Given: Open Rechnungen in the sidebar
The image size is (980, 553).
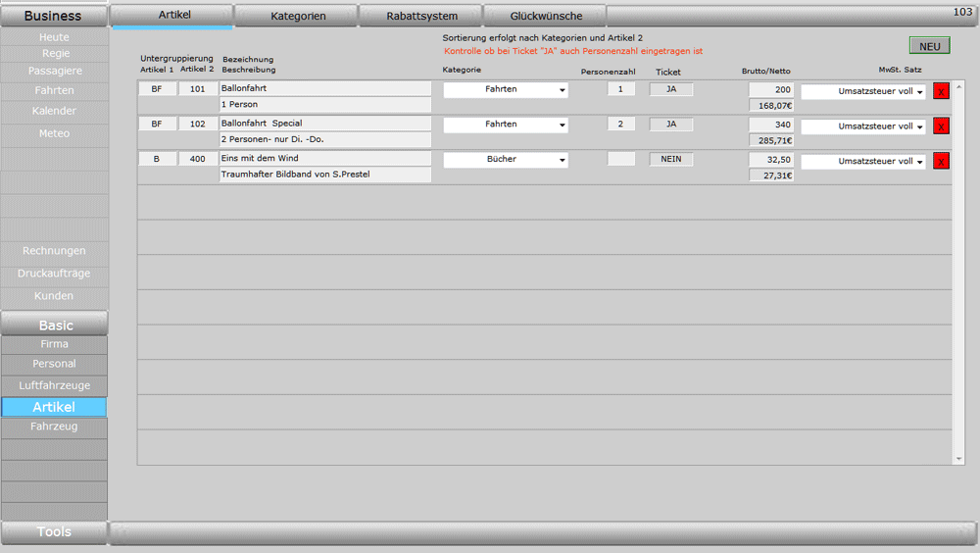Looking at the screenshot, I should click(x=54, y=251).
